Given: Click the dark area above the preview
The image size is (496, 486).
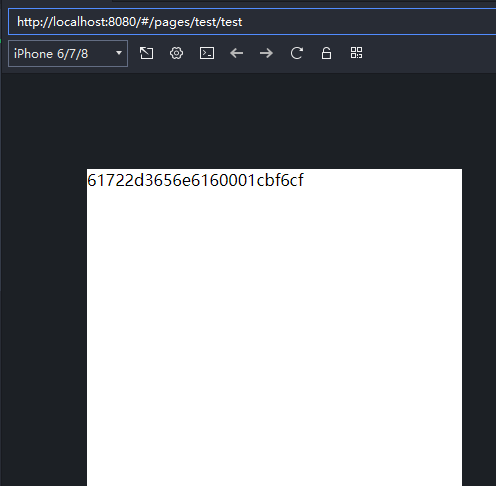Looking at the screenshot, I should click(x=248, y=121).
